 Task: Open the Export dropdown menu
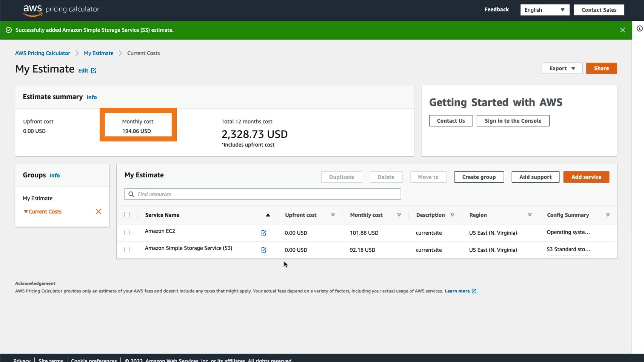click(562, 68)
